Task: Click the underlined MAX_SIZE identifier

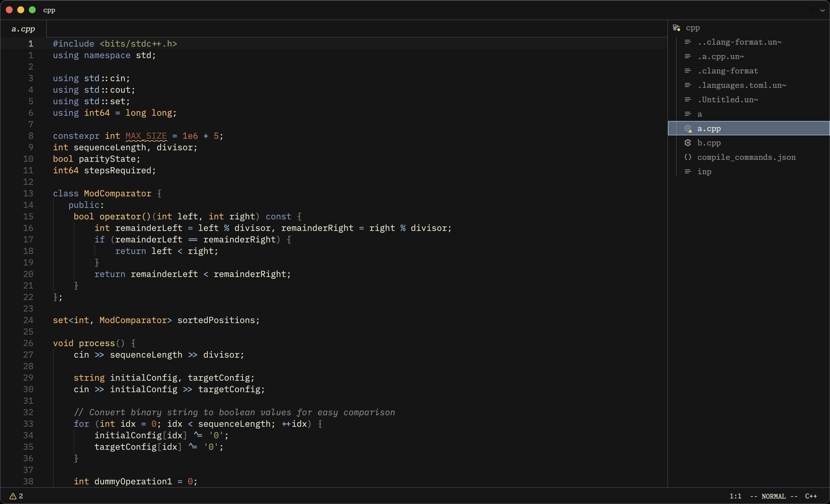Action: (146, 136)
